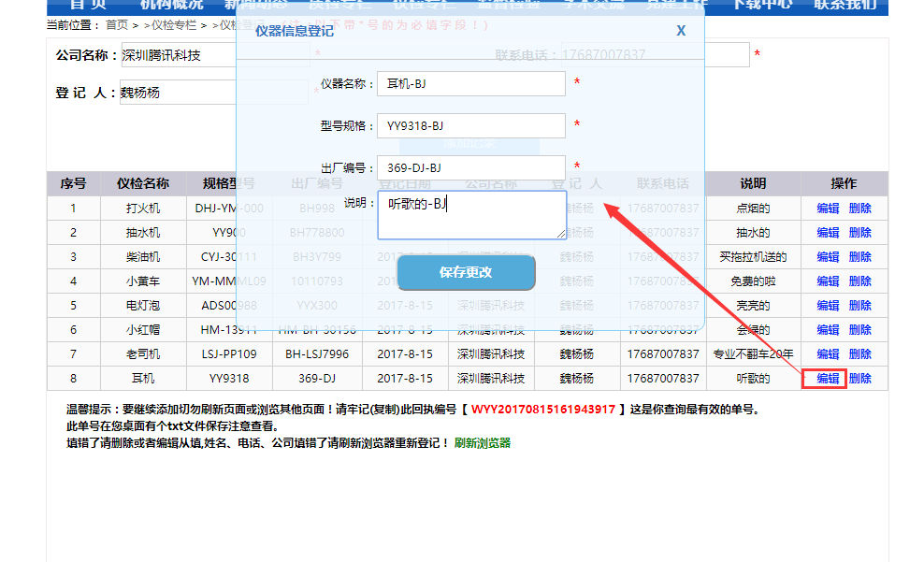Click 删除 in the 小红帽 row
The width and height of the screenshot is (924, 562).
pos(860,329)
